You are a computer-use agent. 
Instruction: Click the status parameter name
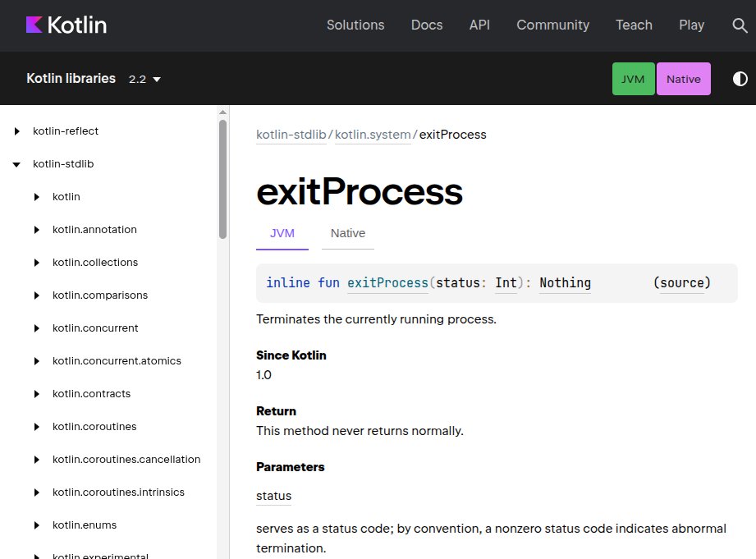(273, 496)
